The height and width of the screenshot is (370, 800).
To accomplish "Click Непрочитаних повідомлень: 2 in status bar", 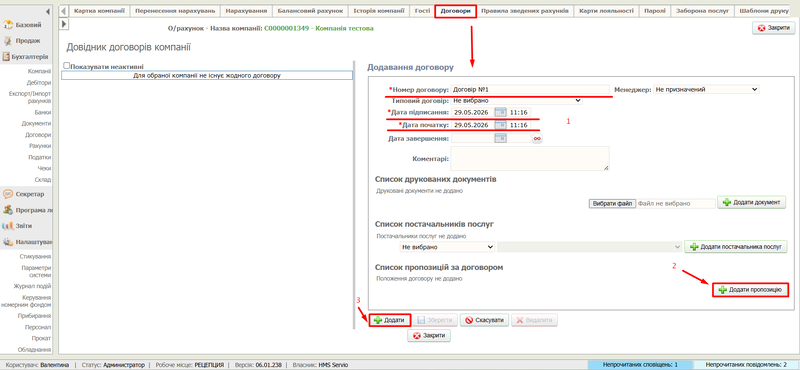I will (746, 365).
